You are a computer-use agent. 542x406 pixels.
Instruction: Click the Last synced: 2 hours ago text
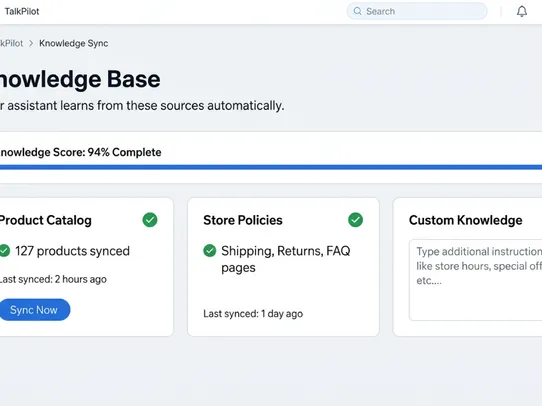pyautogui.click(x=53, y=279)
